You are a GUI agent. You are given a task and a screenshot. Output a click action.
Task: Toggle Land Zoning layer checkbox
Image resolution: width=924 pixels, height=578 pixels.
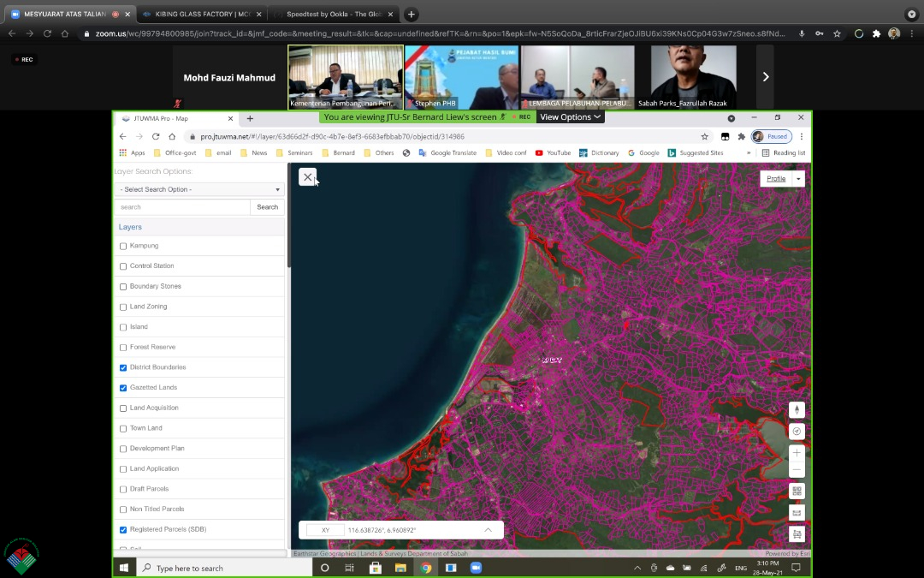[123, 307]
